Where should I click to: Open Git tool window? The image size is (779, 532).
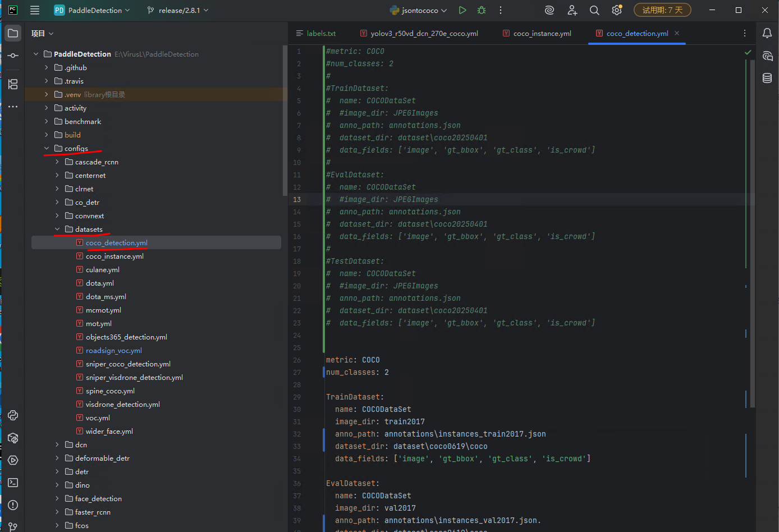click(x=13, y=526)
